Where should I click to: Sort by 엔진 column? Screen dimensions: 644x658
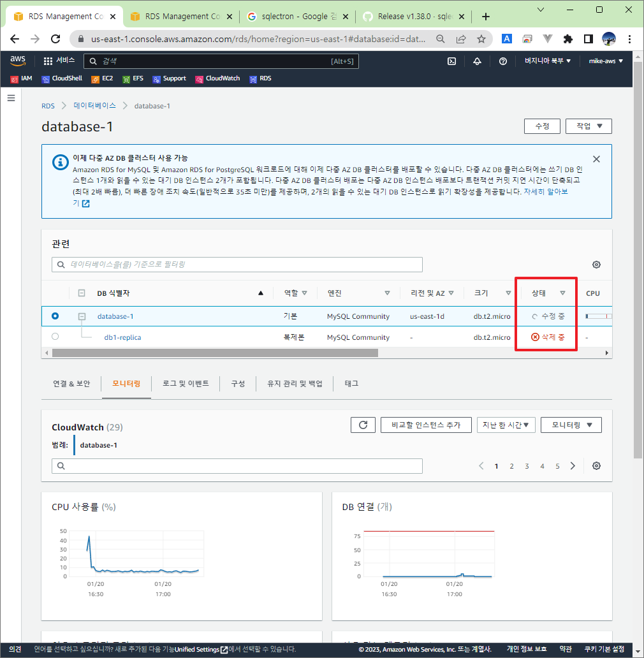pyautogui.click(x=358, y=293)
